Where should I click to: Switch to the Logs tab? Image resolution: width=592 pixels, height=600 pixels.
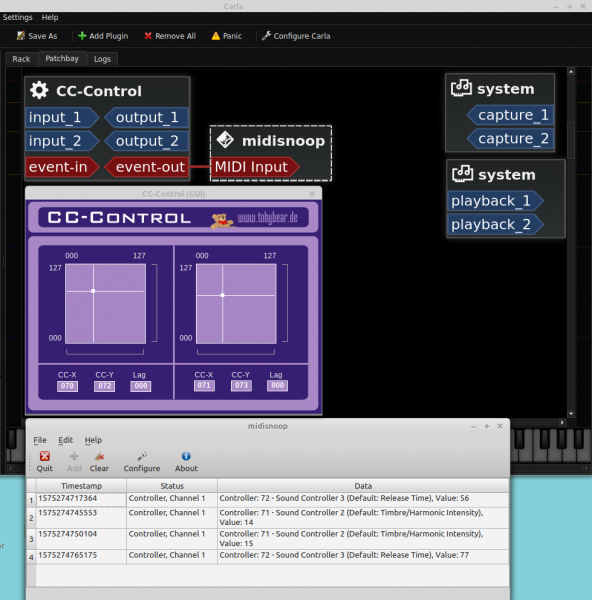pyautogui.click(x=102, y=59)
